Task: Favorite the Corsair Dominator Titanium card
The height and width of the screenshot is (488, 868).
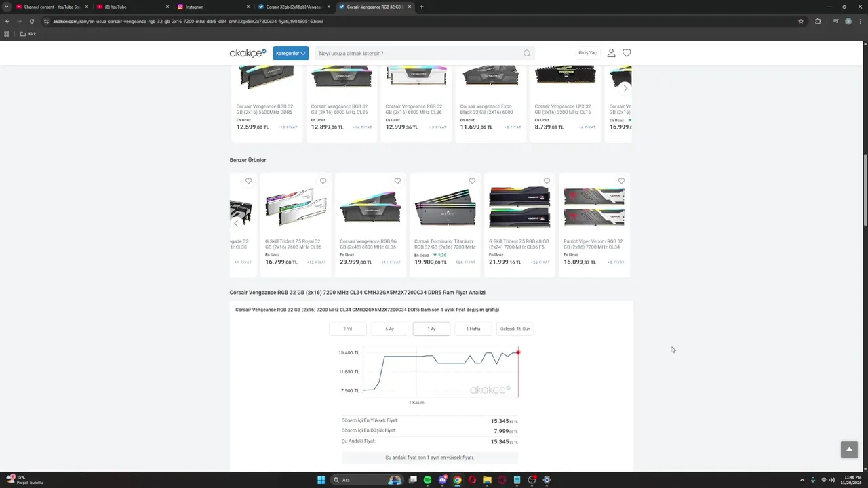Action: coord(472,181)
